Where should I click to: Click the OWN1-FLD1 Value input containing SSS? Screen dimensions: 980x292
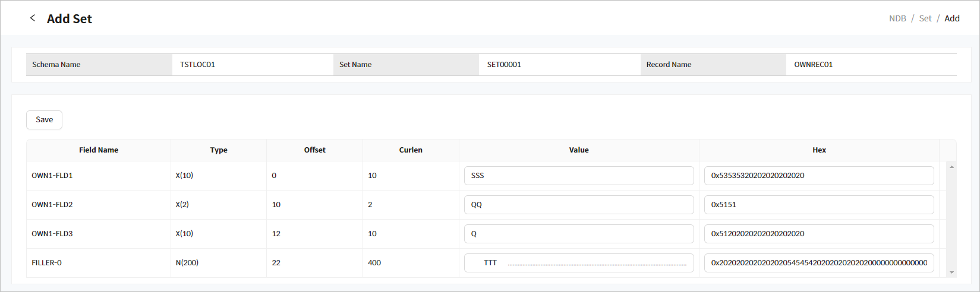point(578,176)
